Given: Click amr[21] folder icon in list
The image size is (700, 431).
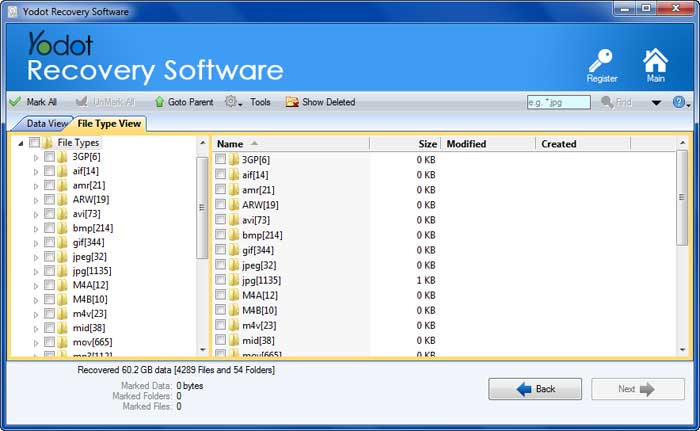Looking at the screenshot, I should point(234,190).
